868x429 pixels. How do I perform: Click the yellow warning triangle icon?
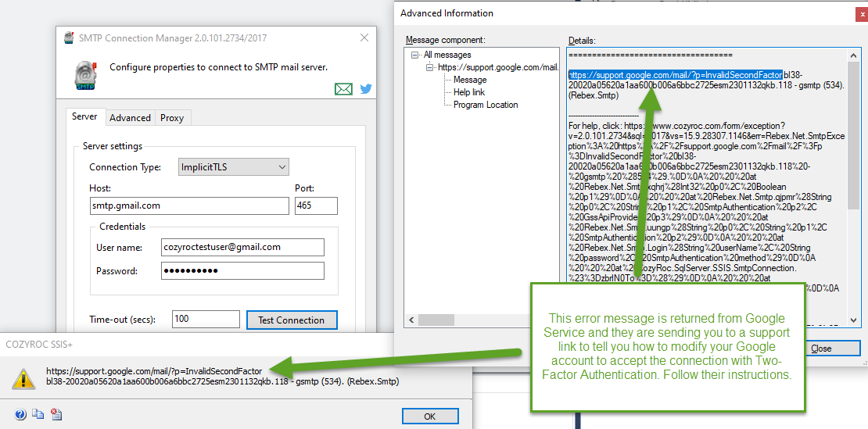tap(23, 377)
